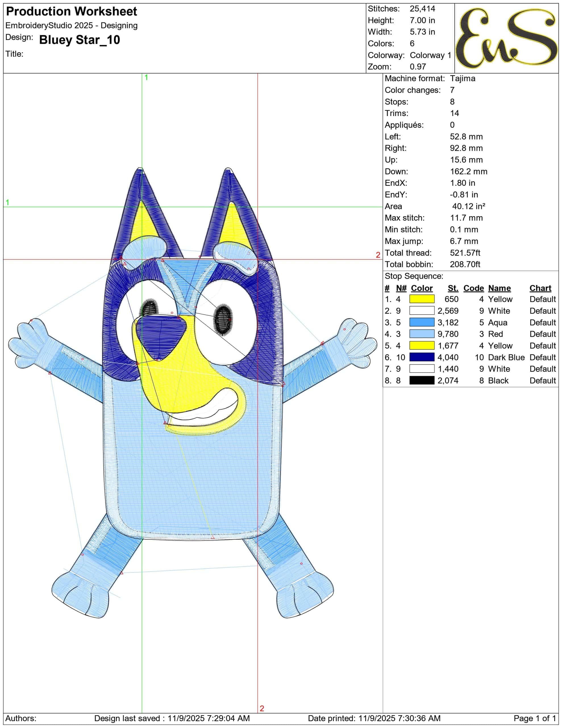Click the EnS logo in the top-right corner
Screen dimensions: 562x728
pos(506,38)
